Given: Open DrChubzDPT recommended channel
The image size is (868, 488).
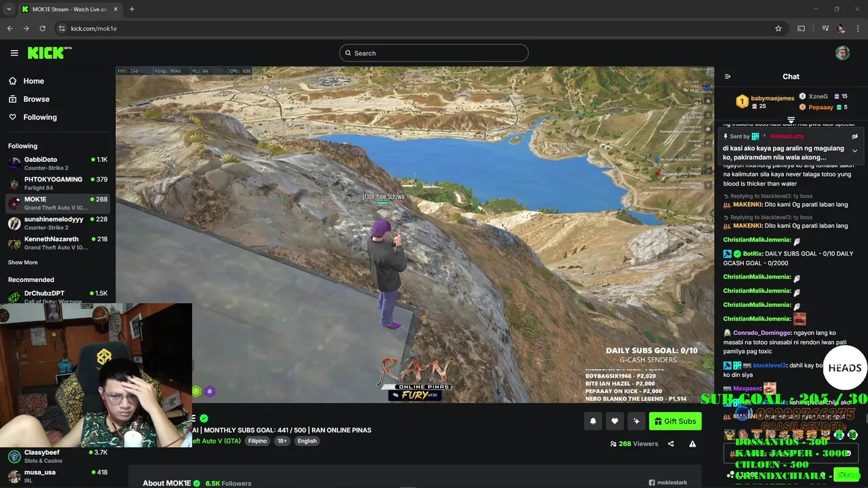Looking at the screenshot, I should (58, 297).
